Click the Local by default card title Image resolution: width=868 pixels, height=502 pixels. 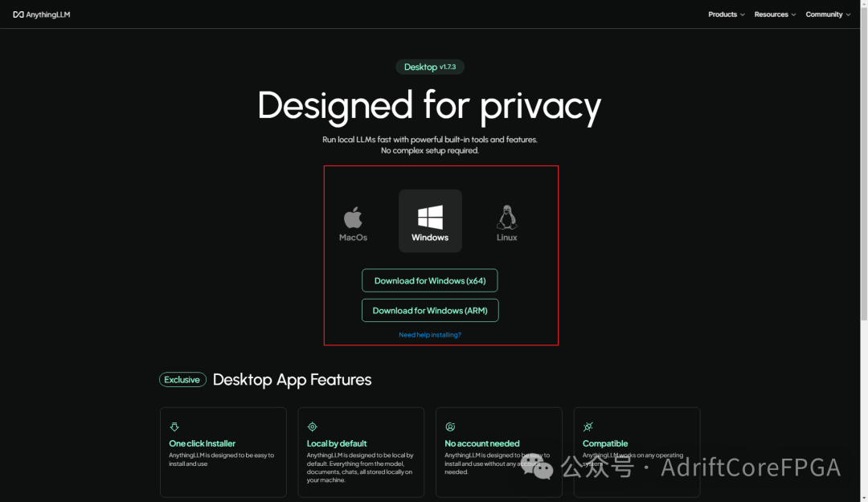pos(337,443)
